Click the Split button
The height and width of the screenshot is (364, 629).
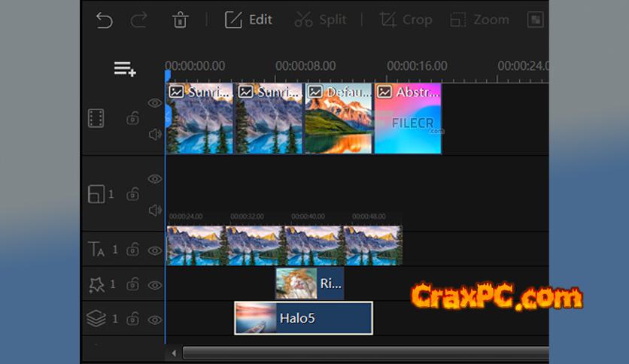pyautogui.click(x=321, y=20)
